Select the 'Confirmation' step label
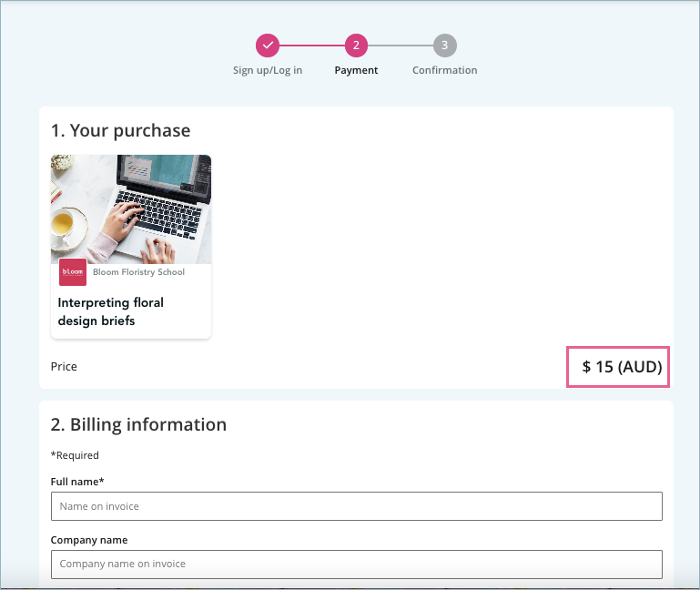 [x=444, y=71]
